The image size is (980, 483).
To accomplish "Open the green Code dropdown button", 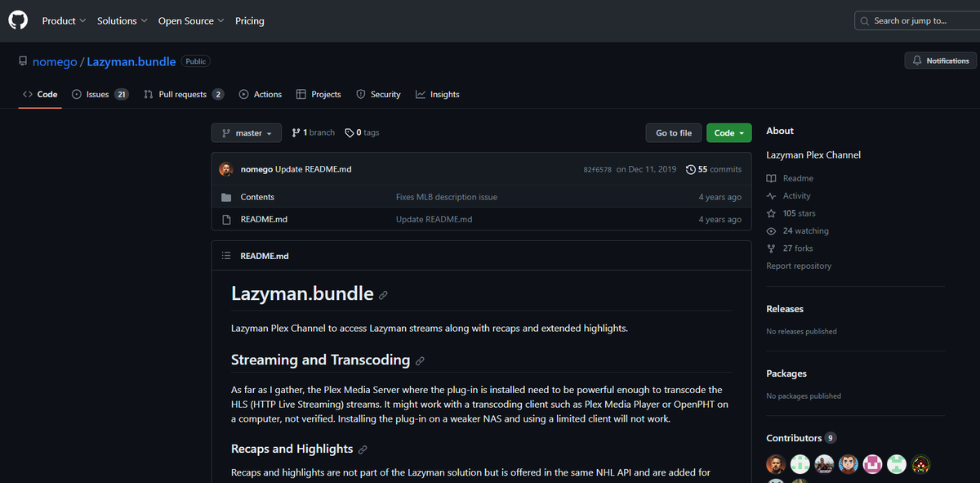I will 728,132.
